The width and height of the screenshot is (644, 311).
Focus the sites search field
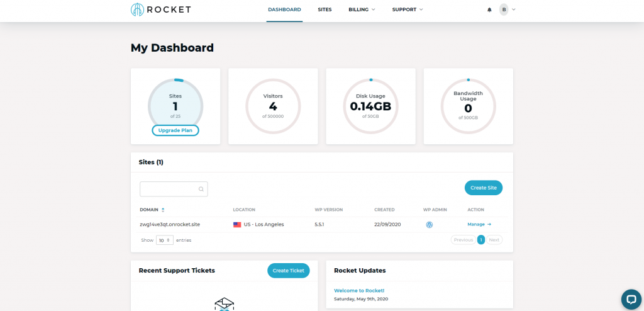[x=174, y=189]
